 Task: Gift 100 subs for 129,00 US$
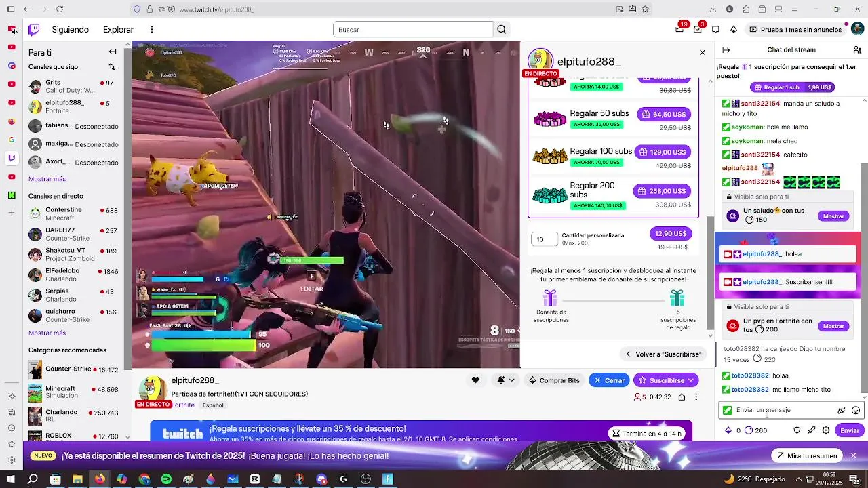pos(663,152)
